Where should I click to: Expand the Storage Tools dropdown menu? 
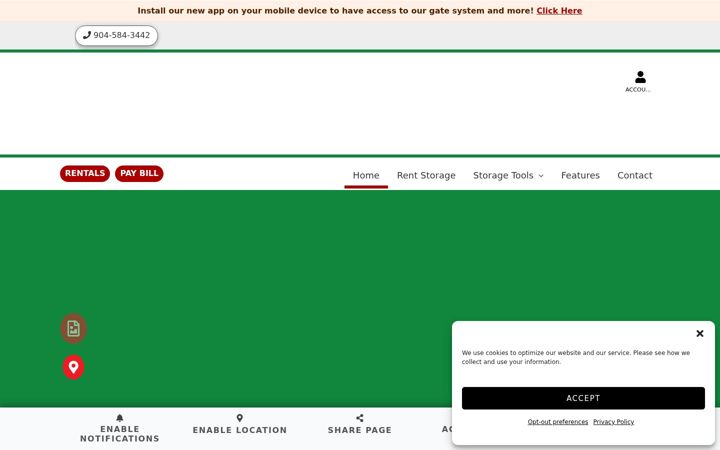click(508, 175)
